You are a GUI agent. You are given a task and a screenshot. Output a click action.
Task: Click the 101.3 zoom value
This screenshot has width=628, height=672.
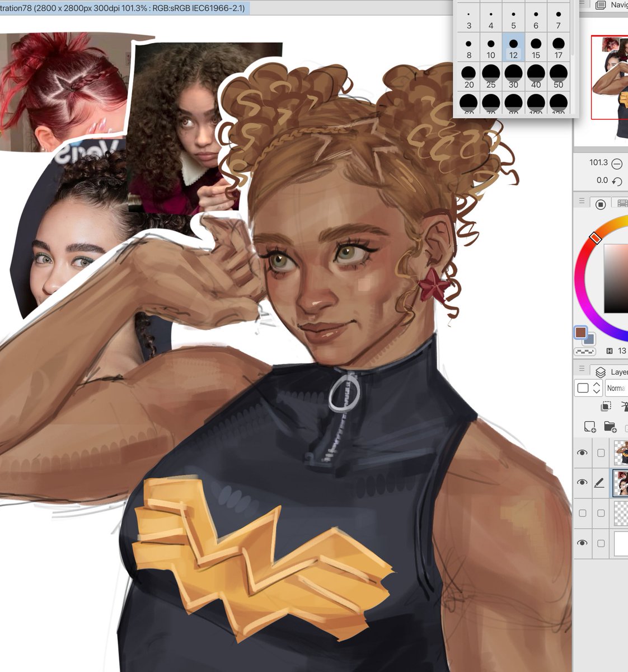tap(598, 162)
